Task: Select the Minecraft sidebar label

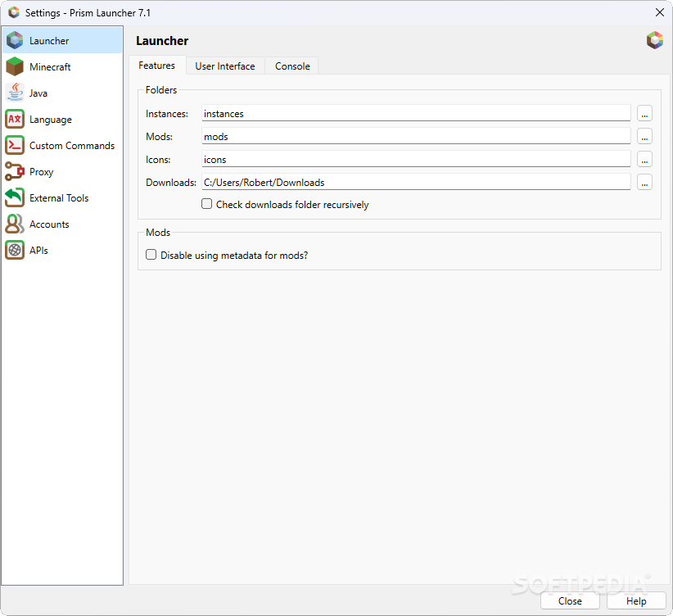Action: (50, 67)
